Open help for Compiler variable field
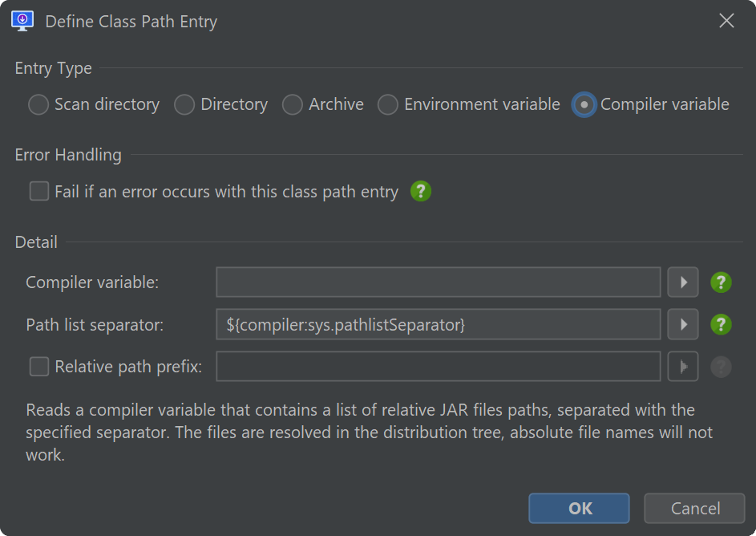This screenshot has width=756, height=536. pos(721,282)
